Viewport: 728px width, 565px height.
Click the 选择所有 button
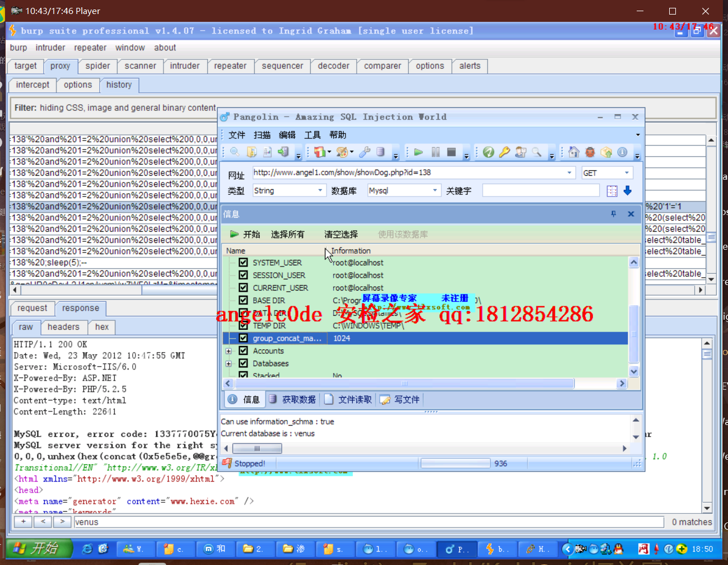click(x=288, y=234)
